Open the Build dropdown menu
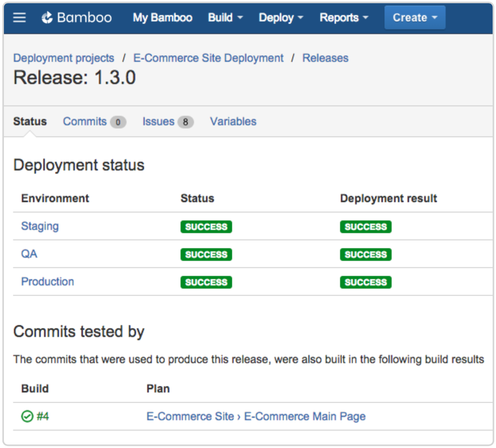The height and width of the screenshot is (448, 496). coord(225,17)
